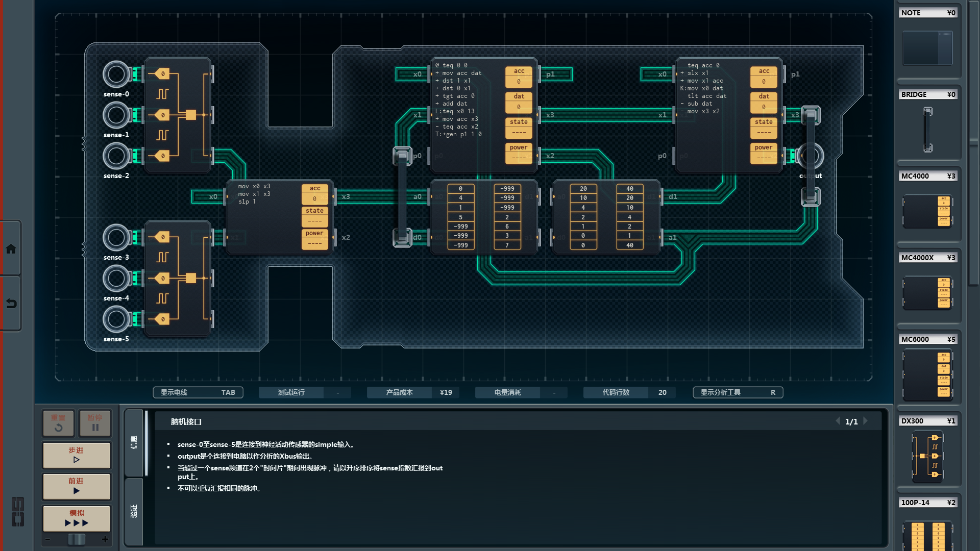
Task: Choose the MC4000X part
Action: (927, 293)
